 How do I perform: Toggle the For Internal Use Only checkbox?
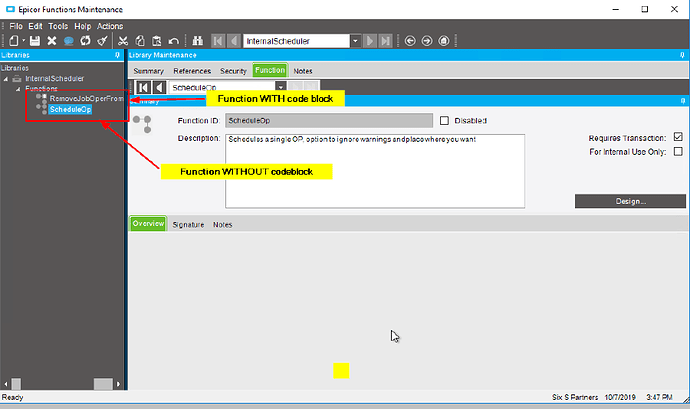pyautogui.click(x=678, y=151)
